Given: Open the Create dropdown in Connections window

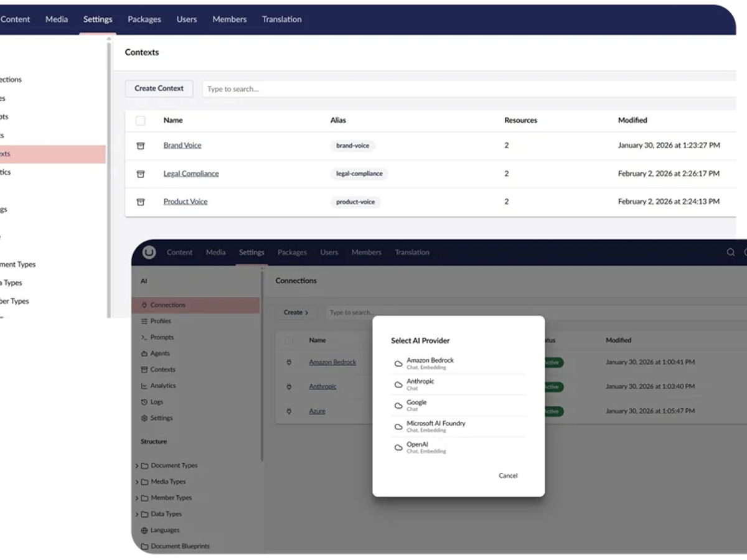Looking at the screenshot, I should pyautogui.click(x=296, y=312).
